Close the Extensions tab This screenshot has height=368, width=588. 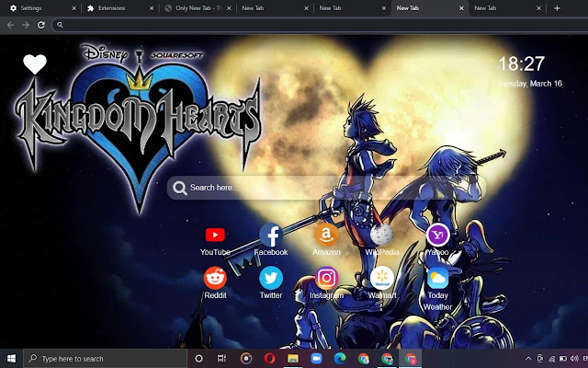(x=152, y=8)
